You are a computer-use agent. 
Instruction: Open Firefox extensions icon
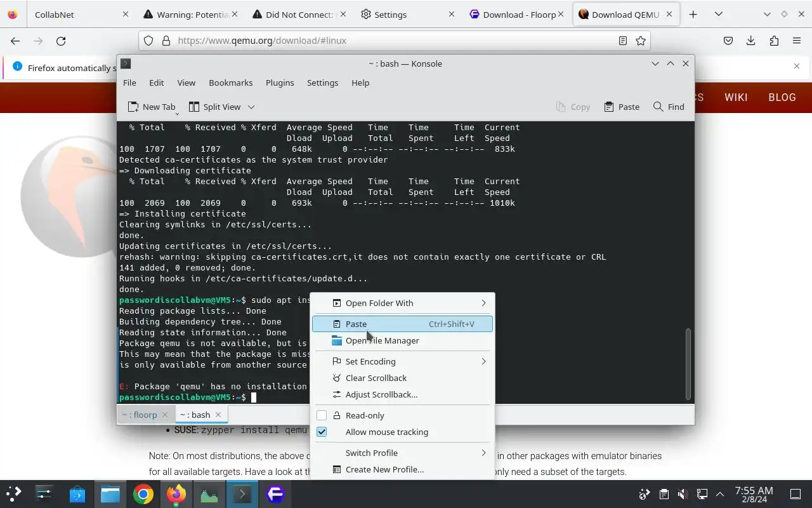[x=774, y=41]
